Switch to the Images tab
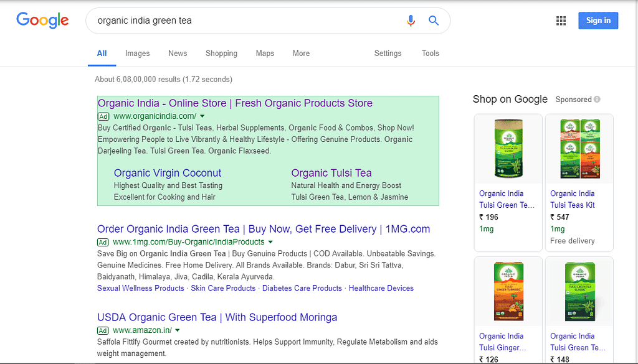Image resolution: width=638 pixels, height=364 pixels. pyautogui.click(x=137, y=54)
